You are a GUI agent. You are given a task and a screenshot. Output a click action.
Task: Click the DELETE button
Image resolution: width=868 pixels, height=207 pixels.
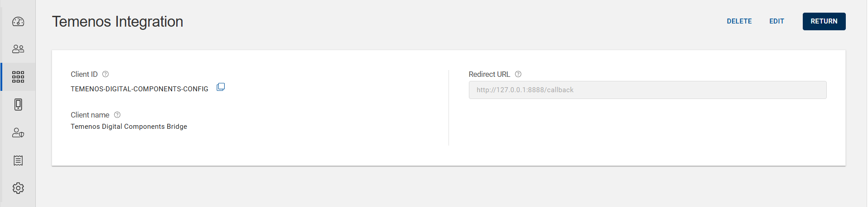coord(739,21)
